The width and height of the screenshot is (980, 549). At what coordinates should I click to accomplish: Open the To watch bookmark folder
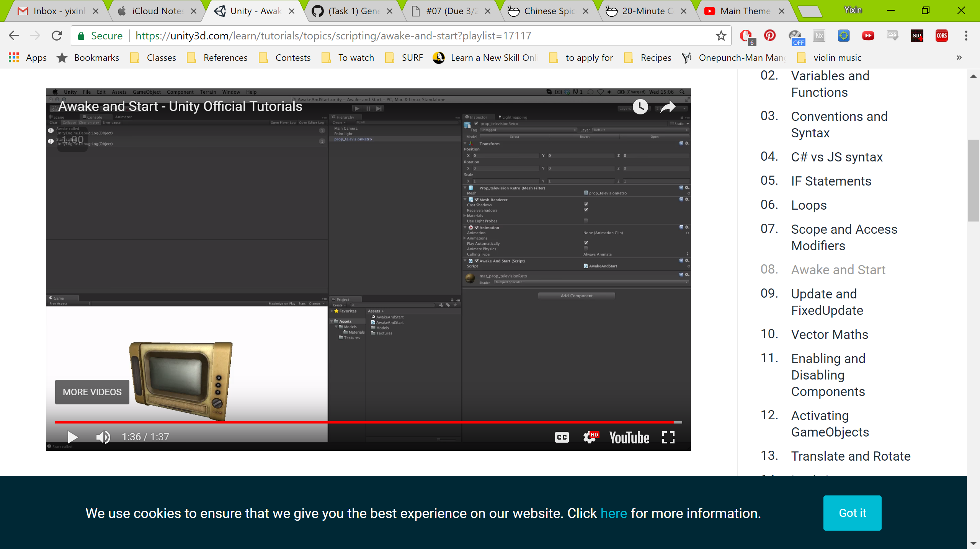(x=348, y=58)
